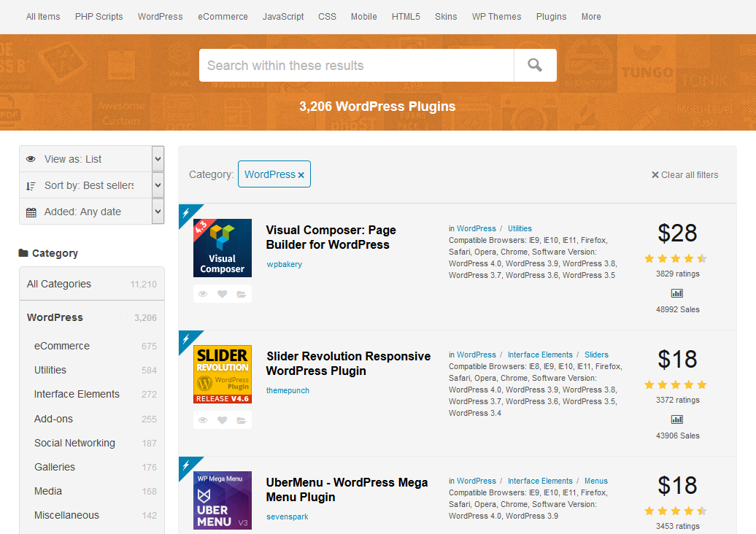Open author sevenspark profile link
This screenshot has width=756, height=534.
287,516
